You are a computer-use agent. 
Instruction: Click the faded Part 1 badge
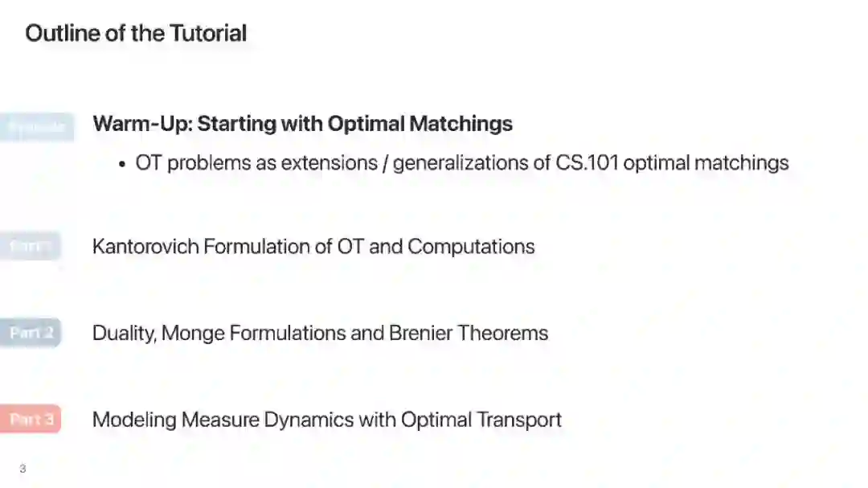click(x=31, y=245)
